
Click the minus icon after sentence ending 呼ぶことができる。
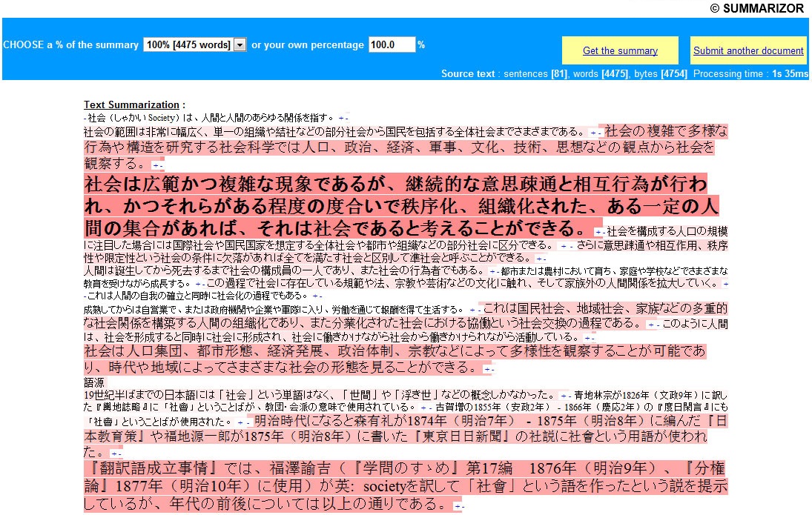pyautogui.click(x=544, y=259)
